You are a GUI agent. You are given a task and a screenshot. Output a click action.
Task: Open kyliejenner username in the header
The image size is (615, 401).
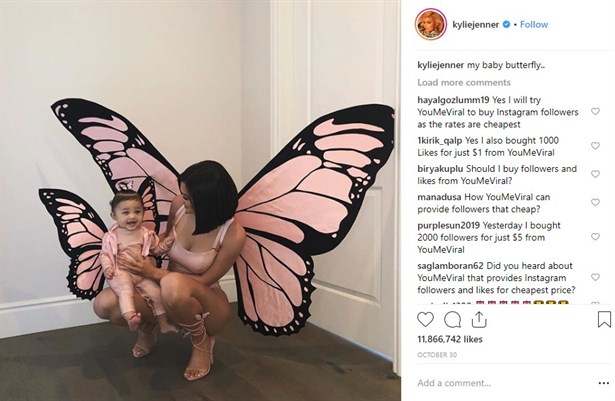click(475, 24)
